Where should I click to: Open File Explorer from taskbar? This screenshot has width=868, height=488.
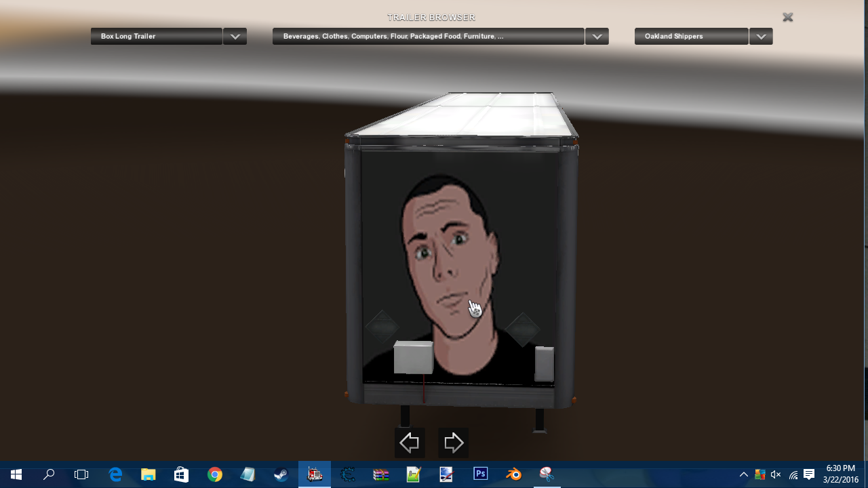(x=148, y=474)
